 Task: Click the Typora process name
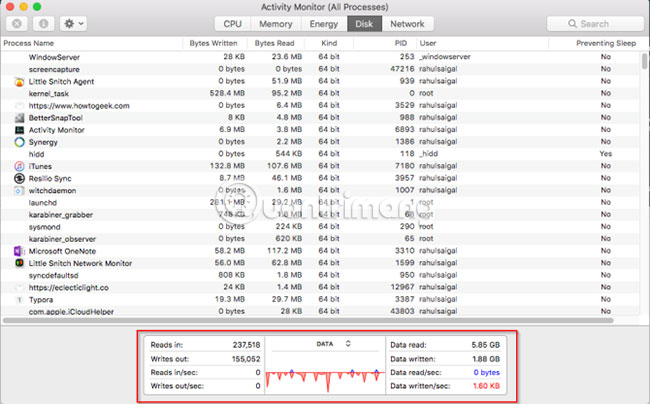click(41, 300)
